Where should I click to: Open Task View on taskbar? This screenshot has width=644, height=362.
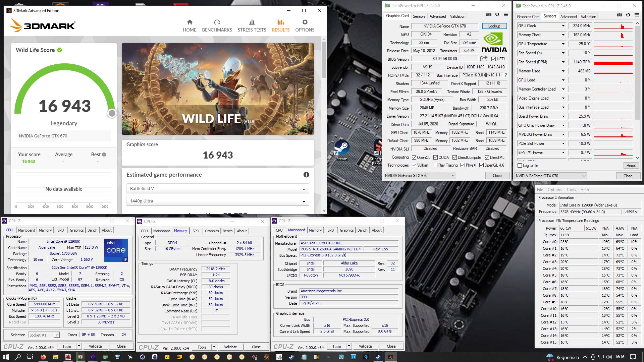click(x=30, y=357)
